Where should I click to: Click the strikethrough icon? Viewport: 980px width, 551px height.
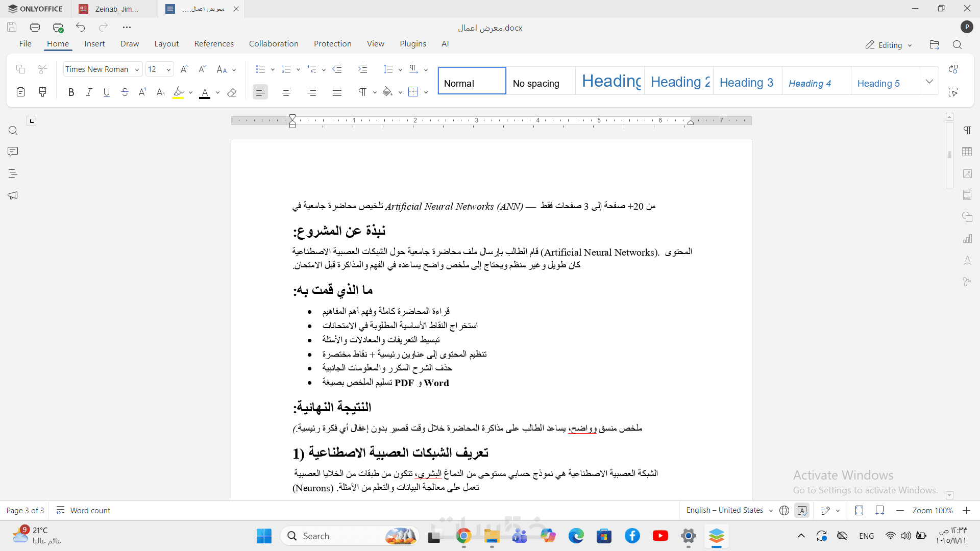[x=125, y=92]
